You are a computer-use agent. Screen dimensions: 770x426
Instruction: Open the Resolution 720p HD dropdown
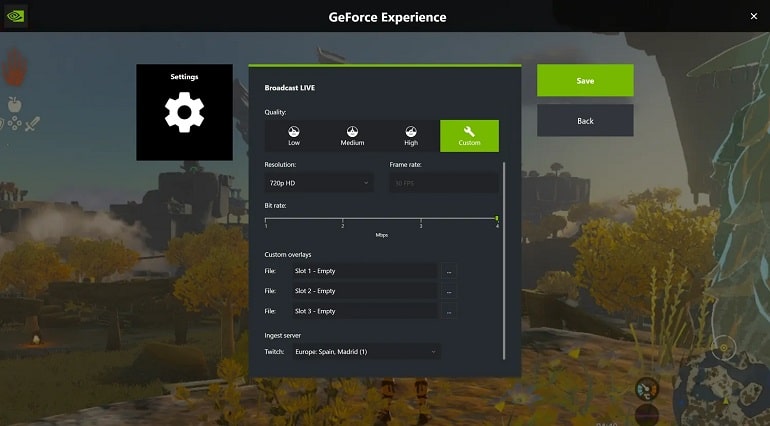pyautogui.click(x=319, y=183)
